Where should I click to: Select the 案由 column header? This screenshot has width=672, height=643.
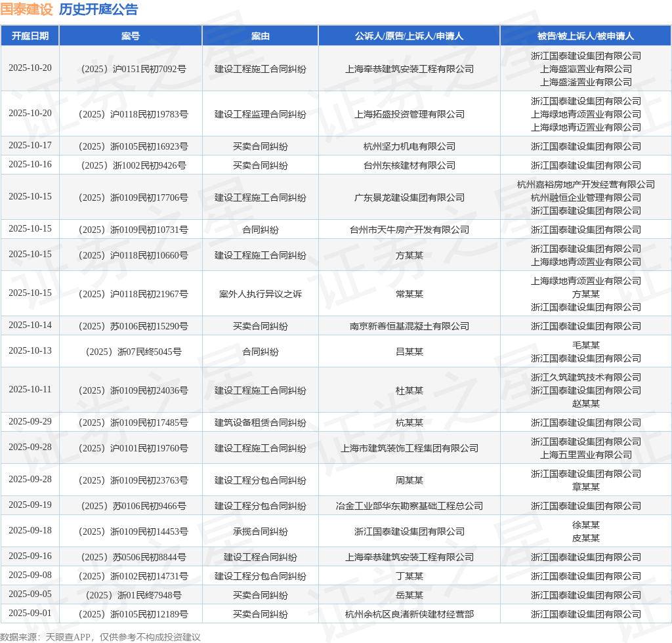pyautogui.click(x=260, y=36)
